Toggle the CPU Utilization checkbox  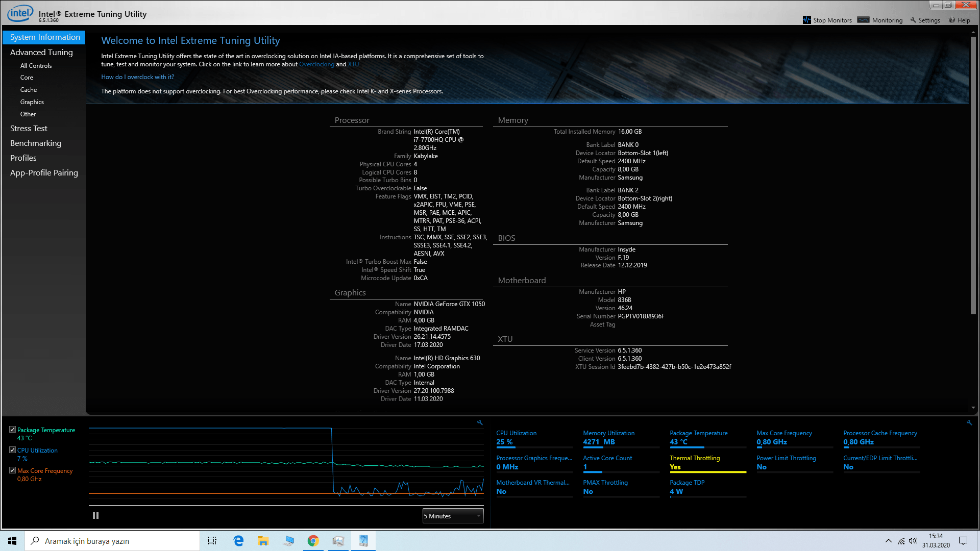[13, 450]
